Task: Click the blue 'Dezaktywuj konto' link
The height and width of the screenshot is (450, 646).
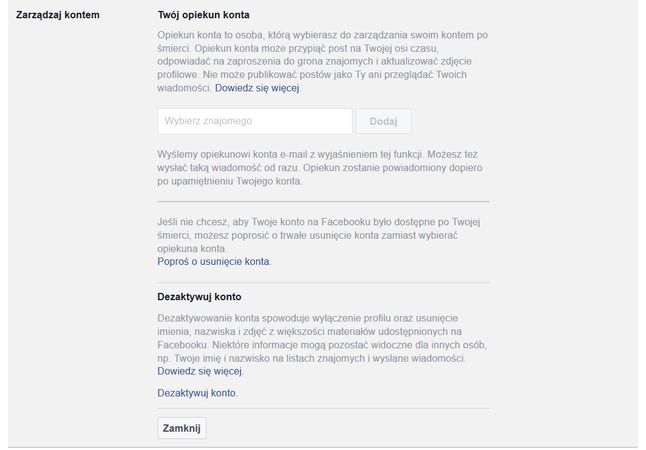Action: coord(197,393)
